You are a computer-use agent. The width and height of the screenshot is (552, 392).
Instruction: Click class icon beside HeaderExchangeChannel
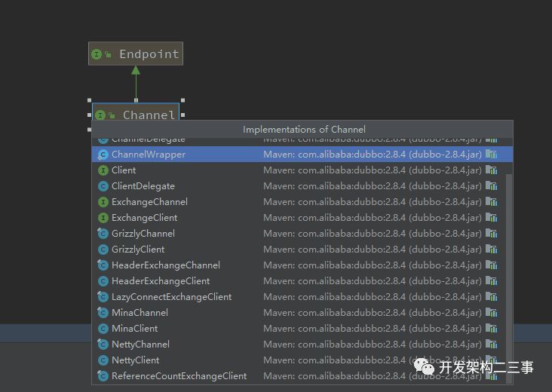coord(103,265)
